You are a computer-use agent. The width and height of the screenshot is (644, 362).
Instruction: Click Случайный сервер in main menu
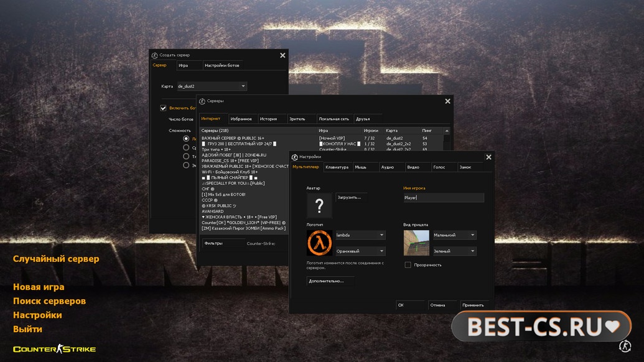56,259
